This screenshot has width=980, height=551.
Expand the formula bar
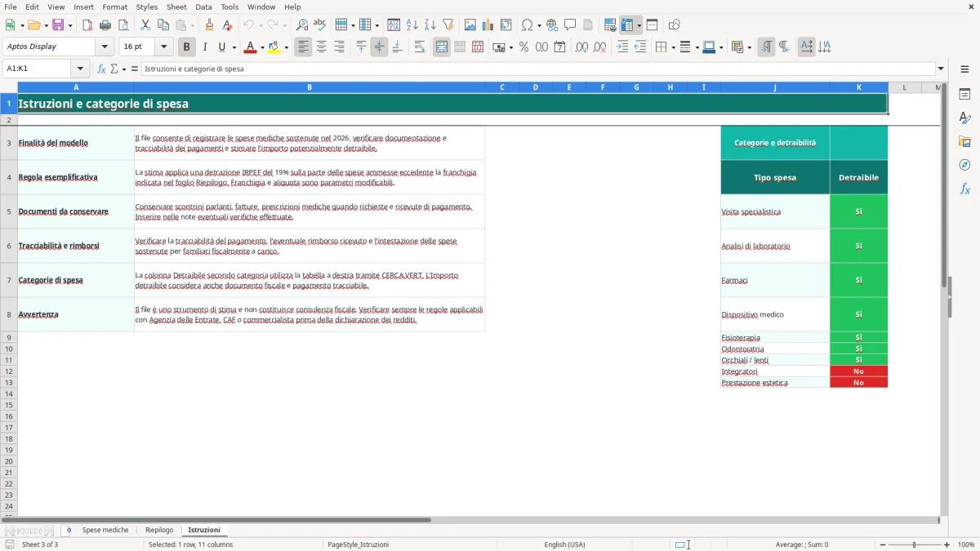click(x=941, y=69)
